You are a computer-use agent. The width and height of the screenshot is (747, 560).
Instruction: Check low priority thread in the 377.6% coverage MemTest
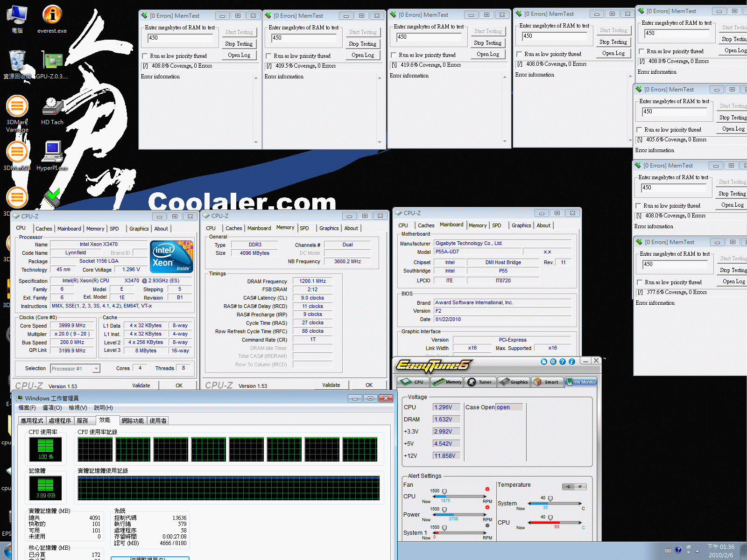coord(640,282)
